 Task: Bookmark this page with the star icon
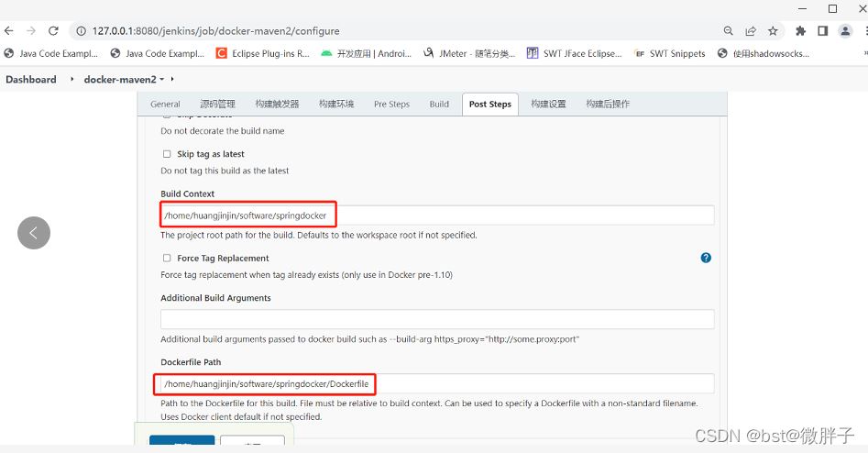773,30
